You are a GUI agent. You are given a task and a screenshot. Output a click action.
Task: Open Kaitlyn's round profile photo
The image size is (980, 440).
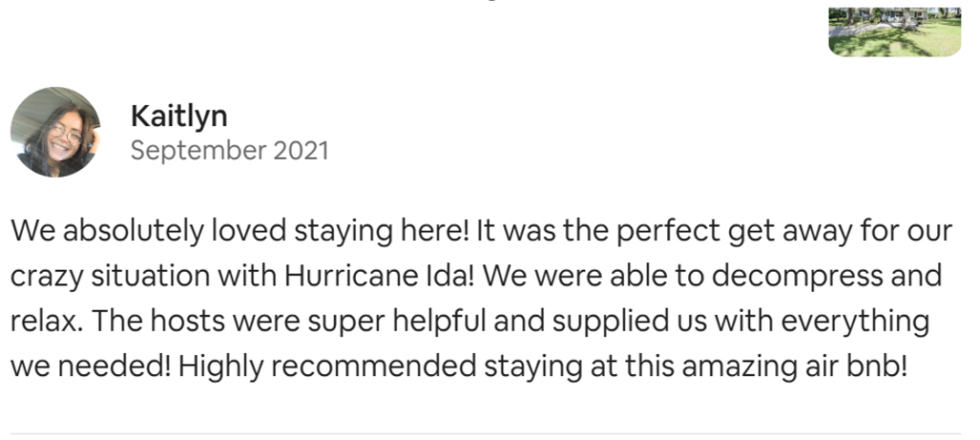pos(56,133)
